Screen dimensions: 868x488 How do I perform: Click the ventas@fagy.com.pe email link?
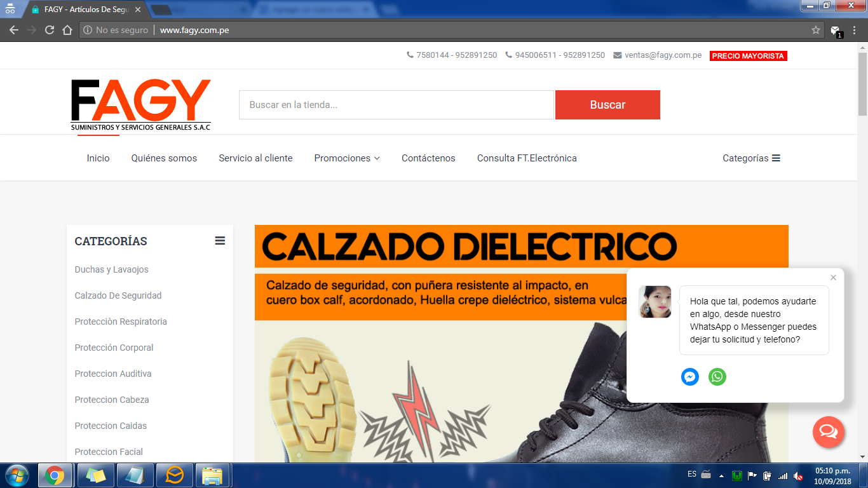tap(657, 55)
